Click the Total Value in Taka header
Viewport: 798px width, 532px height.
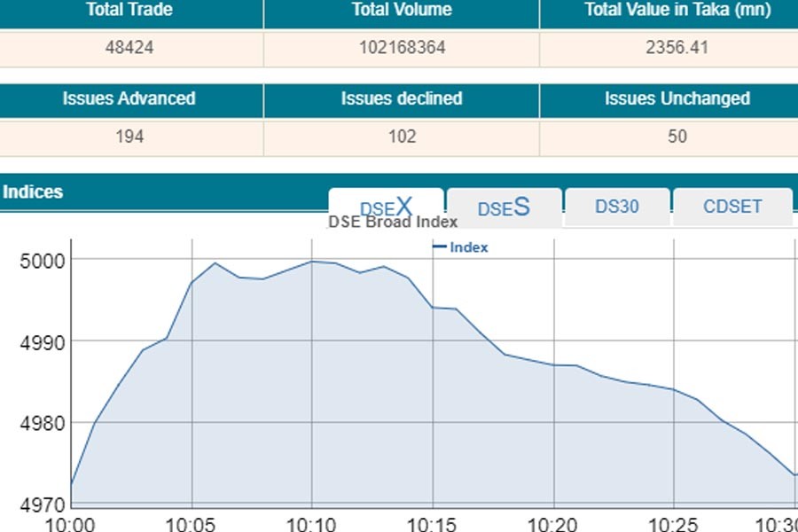[x=677, y=11]
